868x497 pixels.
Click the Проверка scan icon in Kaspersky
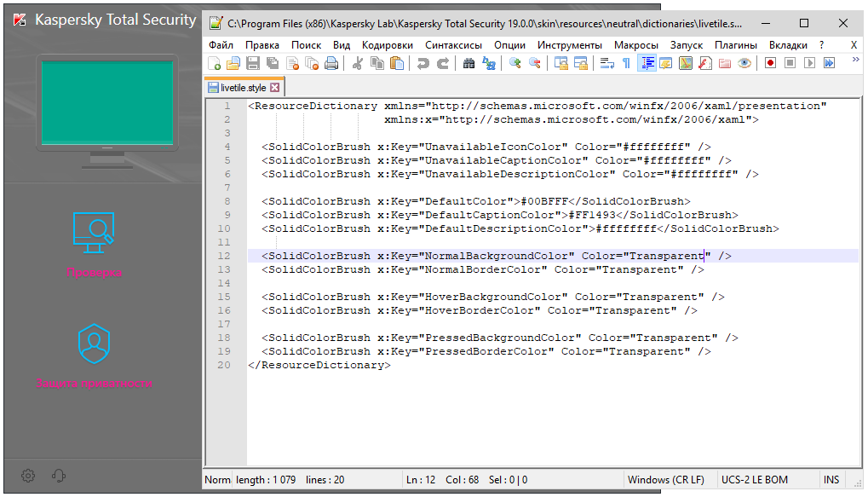(x=94, y=233)
